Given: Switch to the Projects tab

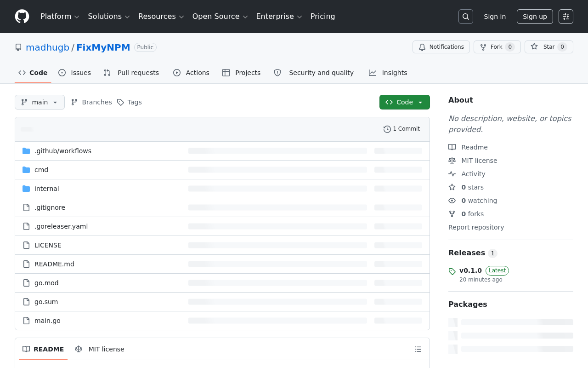Looking at the screenshot, I should [x=242, y=73].
